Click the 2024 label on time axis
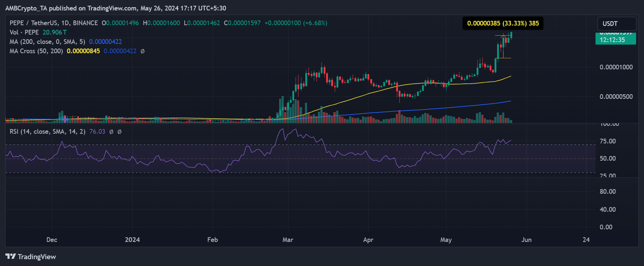644x266 pixels. (x=132, y=240)
